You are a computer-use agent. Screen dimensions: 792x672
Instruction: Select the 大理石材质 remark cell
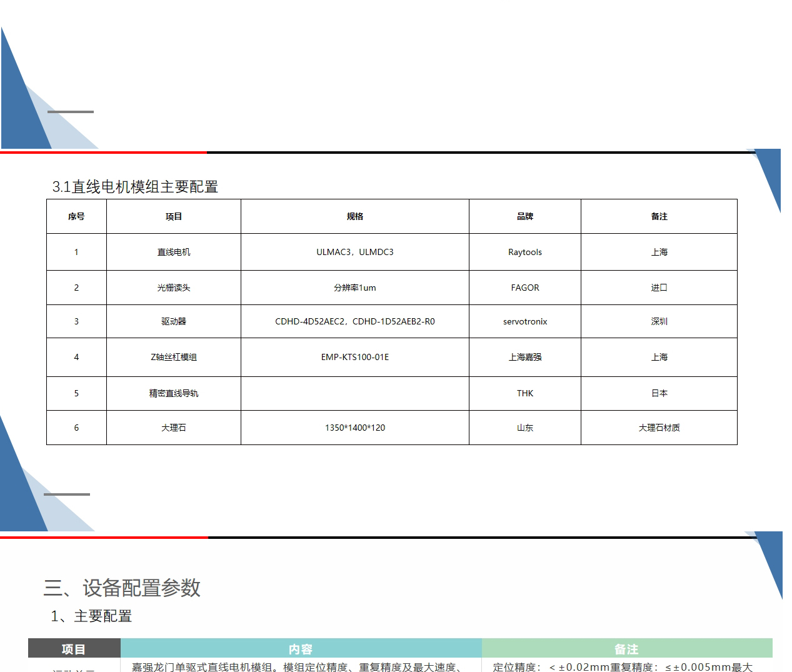(x=659, y=428)
